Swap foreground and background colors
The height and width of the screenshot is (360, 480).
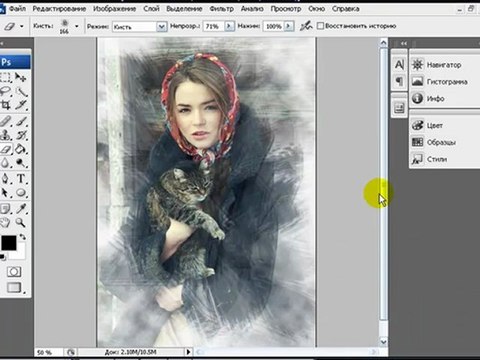pyautogui.click(x=22, y=237)
